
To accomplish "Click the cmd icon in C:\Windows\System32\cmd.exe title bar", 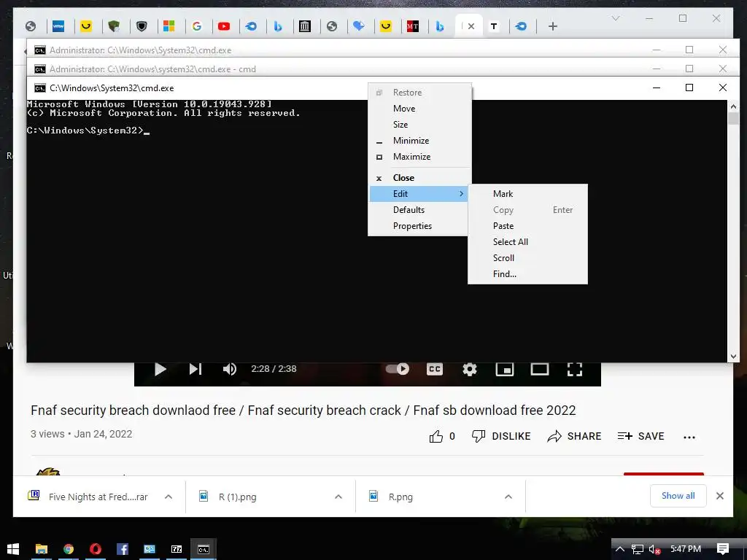I will tap(40, 88).
